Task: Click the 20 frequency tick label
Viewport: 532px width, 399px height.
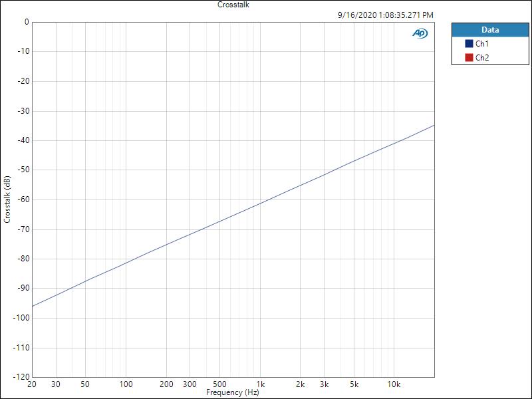Action: tap(32, 384)
